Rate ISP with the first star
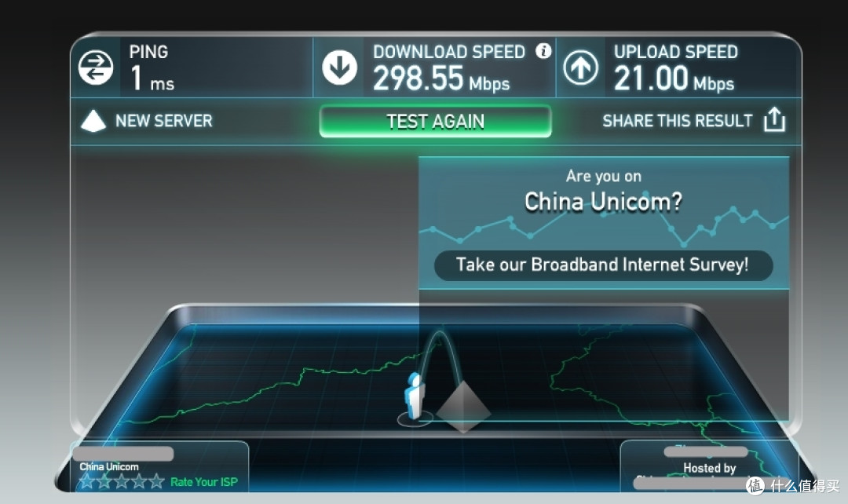The width and height of the screenshot is (848, 504). pyautogui.click(x=86, y=481)
